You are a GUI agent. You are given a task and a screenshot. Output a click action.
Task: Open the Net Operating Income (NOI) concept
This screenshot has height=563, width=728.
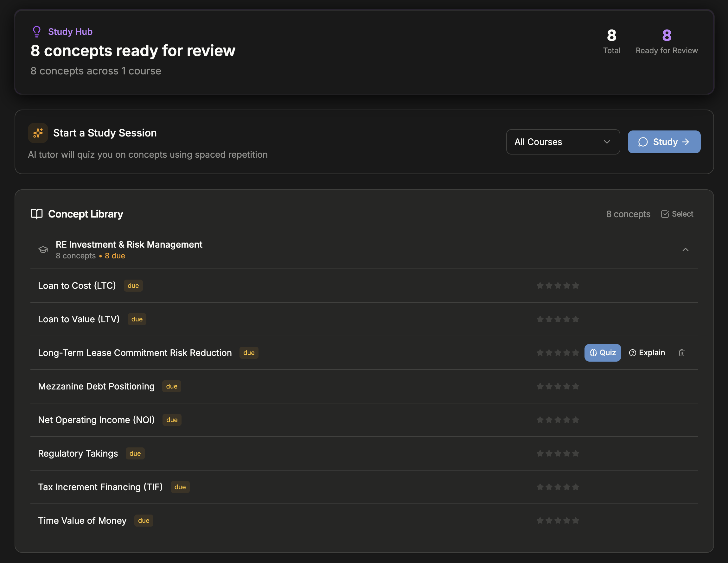pyautogui.click(x=96, y=420)
